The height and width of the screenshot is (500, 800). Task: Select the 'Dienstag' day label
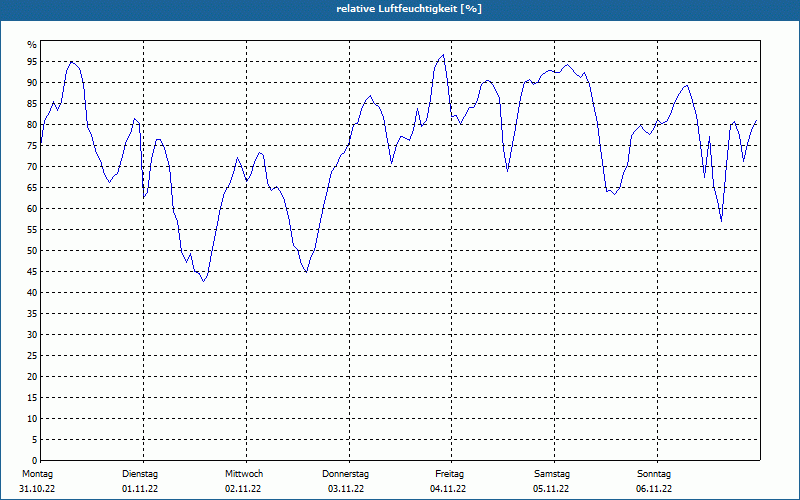[140, 474]
